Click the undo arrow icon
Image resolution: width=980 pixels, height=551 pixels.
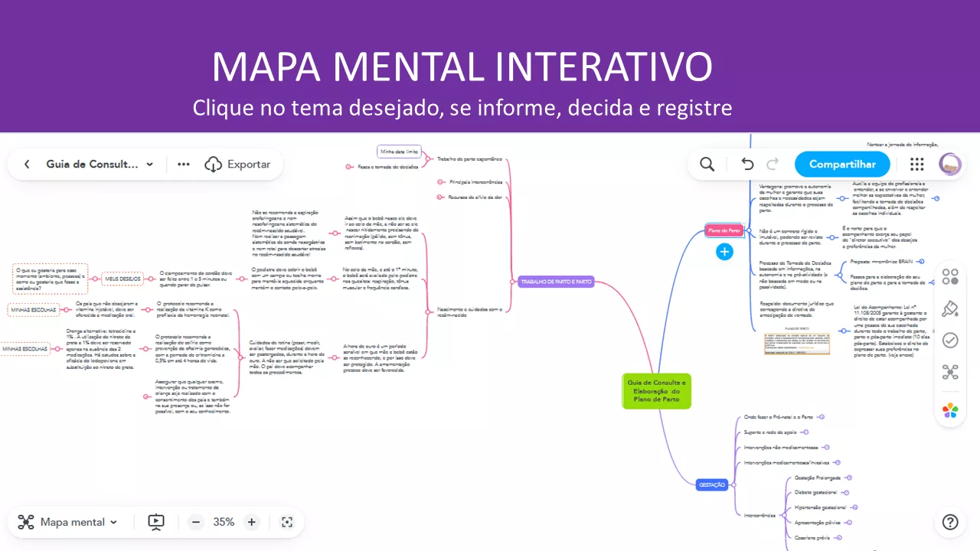(x=748, y=165)
